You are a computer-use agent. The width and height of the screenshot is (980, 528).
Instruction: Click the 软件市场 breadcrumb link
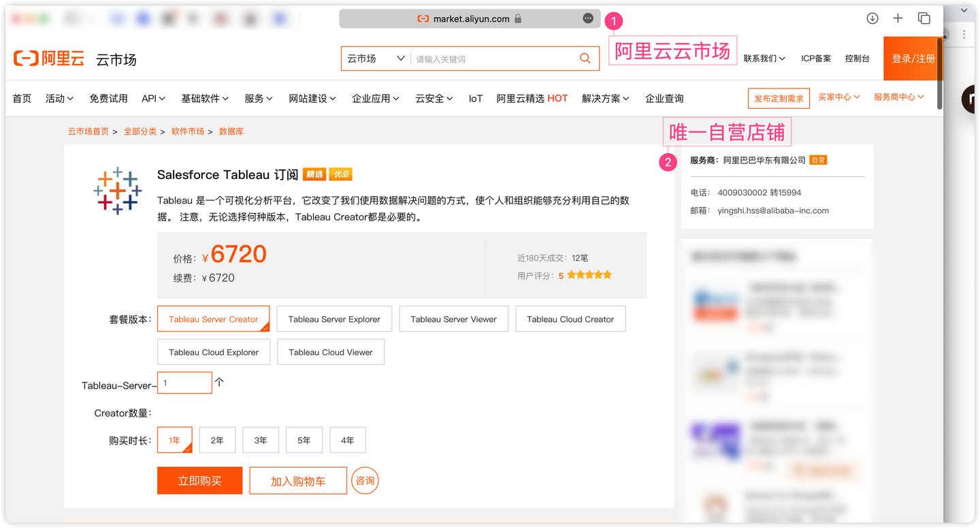click(188, 131)
